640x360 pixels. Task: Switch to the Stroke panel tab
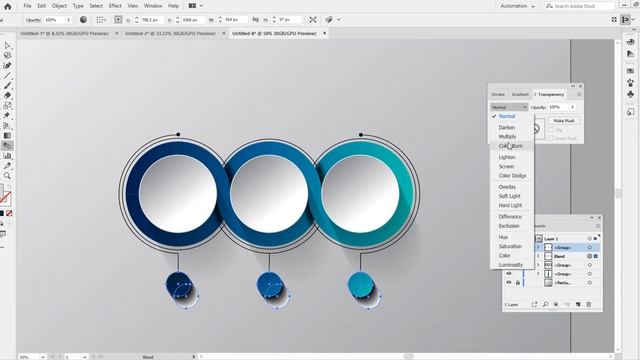tap(498, 94)
